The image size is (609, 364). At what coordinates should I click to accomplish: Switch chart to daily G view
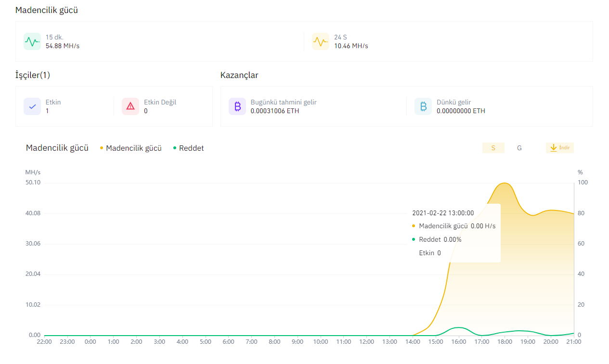point(519,148)
